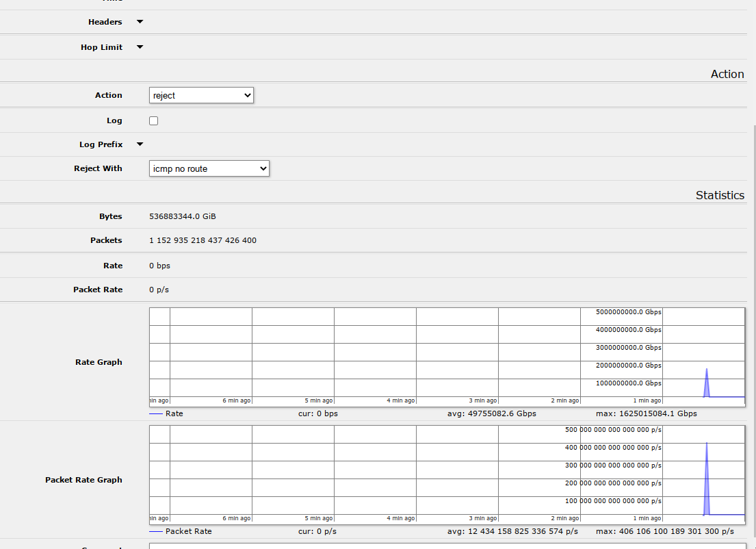Click the Packet Rate value 0 p/s

[159, 290]
